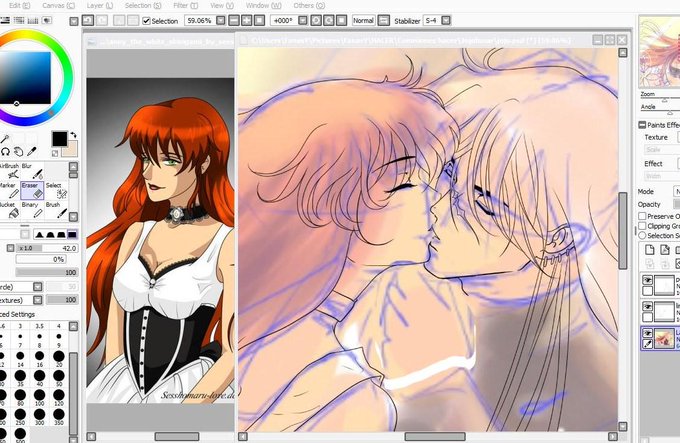Image resolution: width=680 pixels, height=443 pixels.
Task: Open the zoom percentage dropdown
Action: coord(221,20)
